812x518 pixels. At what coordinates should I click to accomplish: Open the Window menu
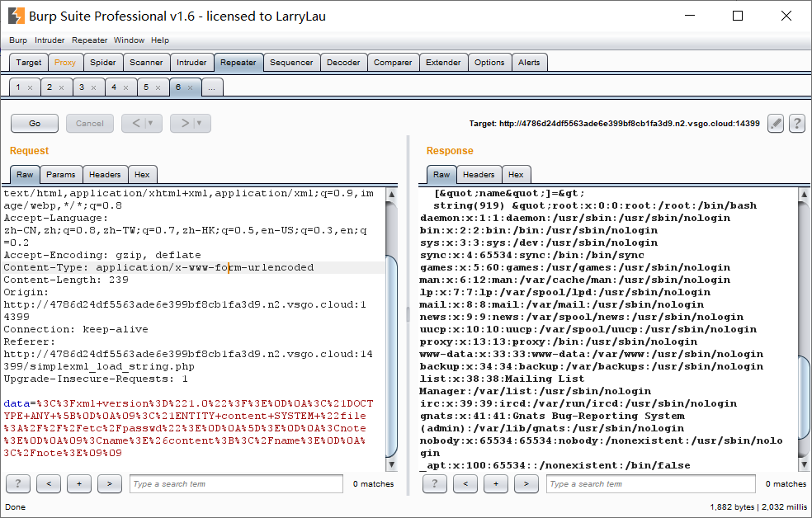[129, 40]
